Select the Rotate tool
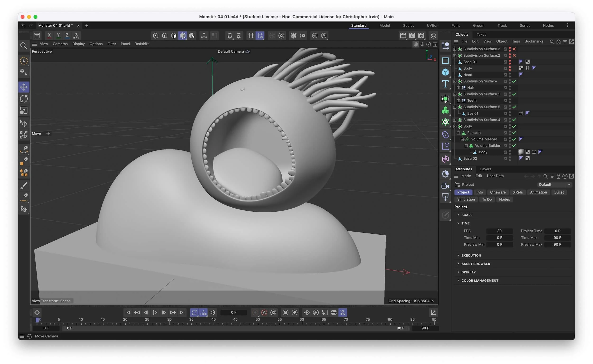The image size is (593, 364). point(24,99)
